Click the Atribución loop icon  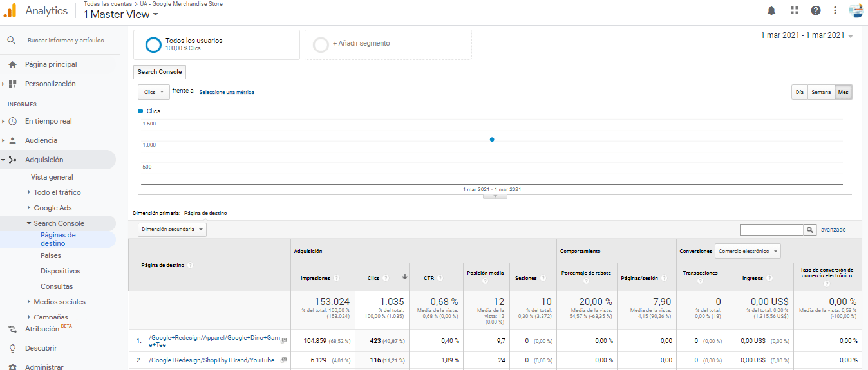click(12, 329)
